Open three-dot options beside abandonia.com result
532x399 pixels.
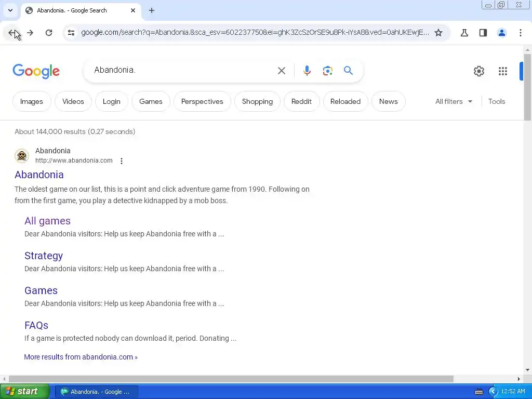point(122,161)
